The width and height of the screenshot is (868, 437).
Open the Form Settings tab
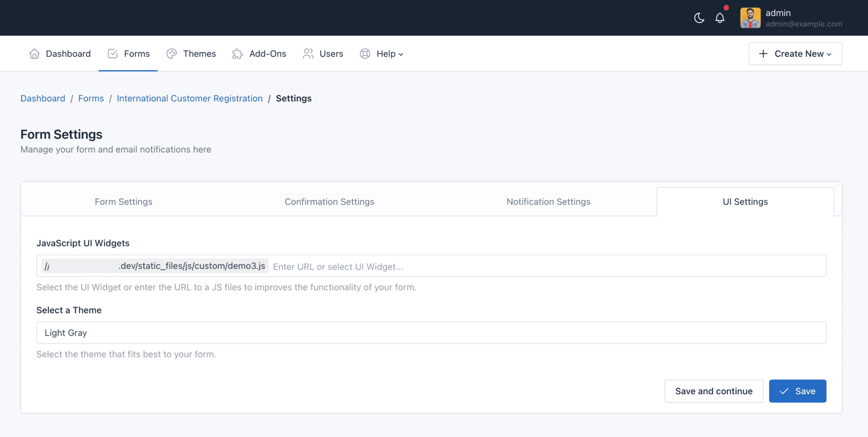pos(123,202)
